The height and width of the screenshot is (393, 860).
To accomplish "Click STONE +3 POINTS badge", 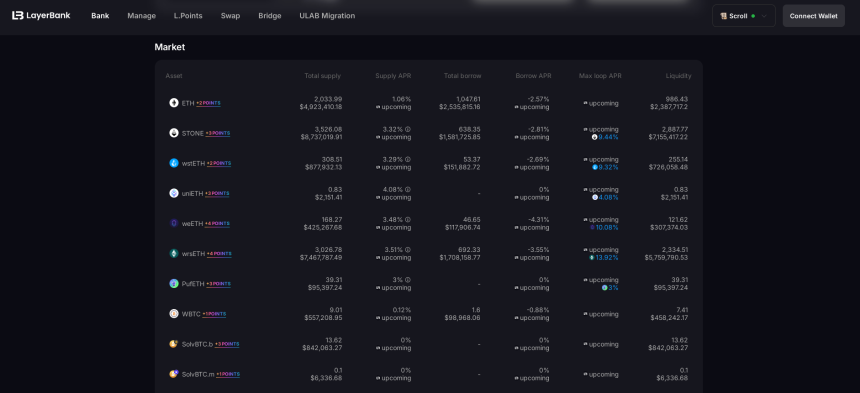I will [x=218, y=133].
